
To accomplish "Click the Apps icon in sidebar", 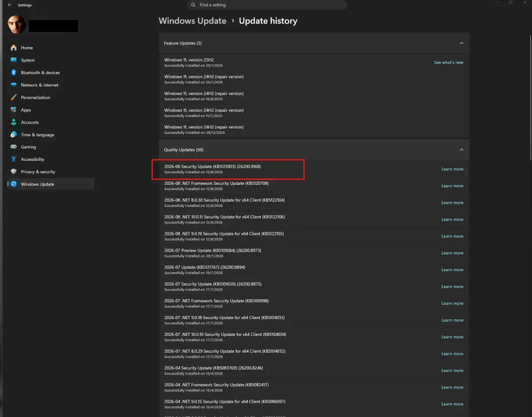I will click(x=14, y=109).
